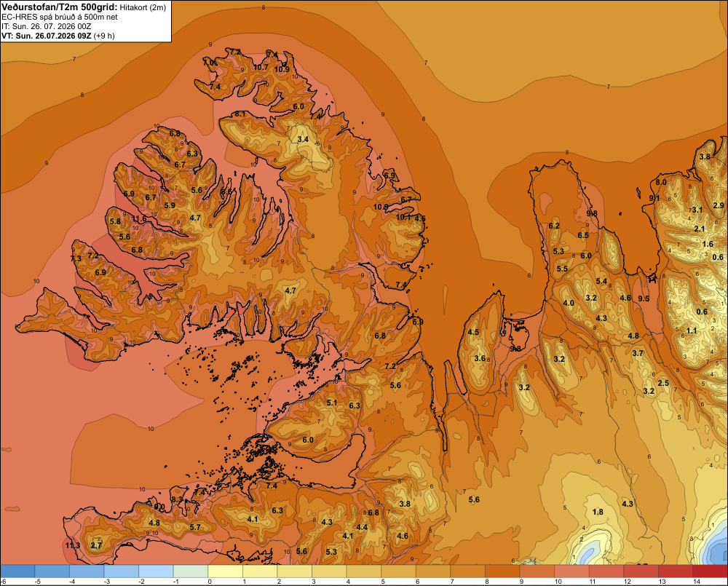Click the '3.6' temperature value on the map
This screenshot has height=586, width=728.
click(480, 358)
